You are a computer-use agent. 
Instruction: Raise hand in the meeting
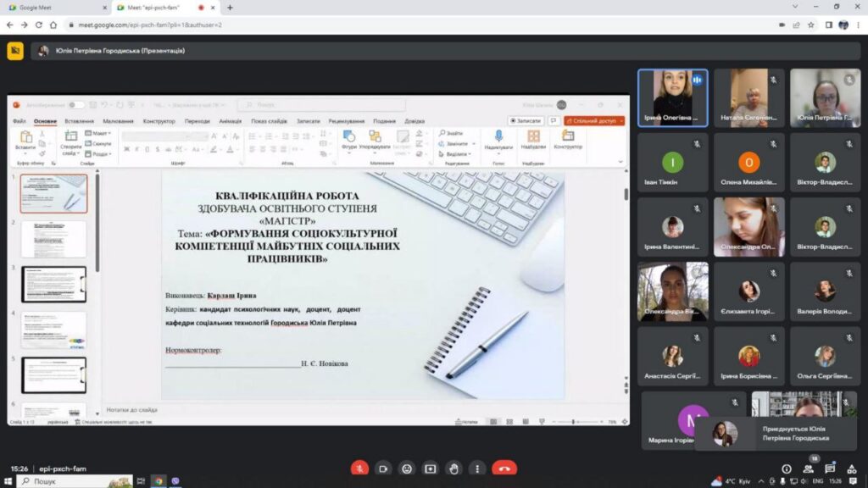coord(453,469)
